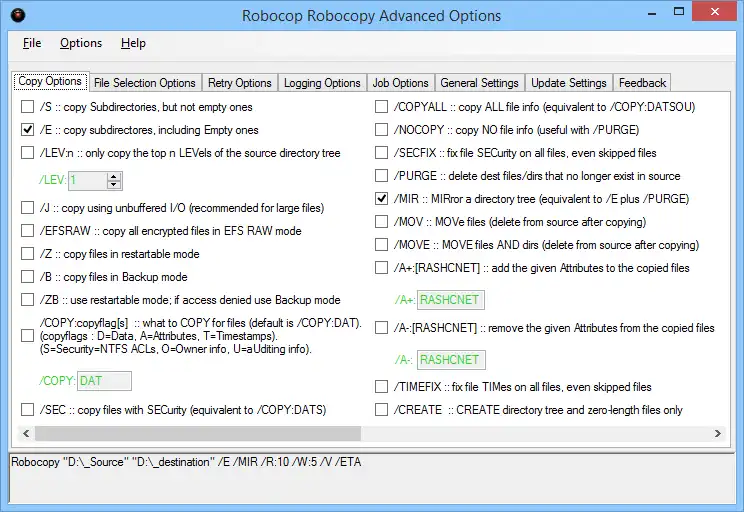Increase the /LEV value with up arrow
This screenshot has height=512, width=744.
click(x=113, y=177)
